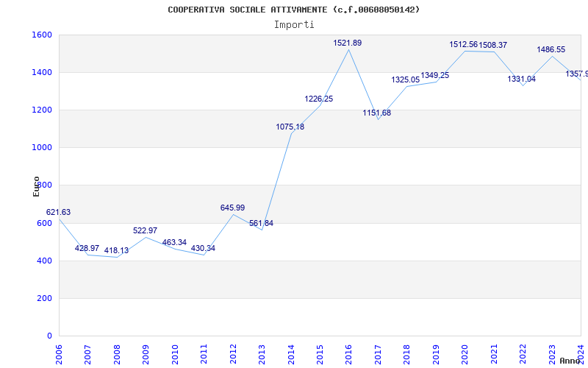Select the 463.34 data label

click(x=174, y=242)
